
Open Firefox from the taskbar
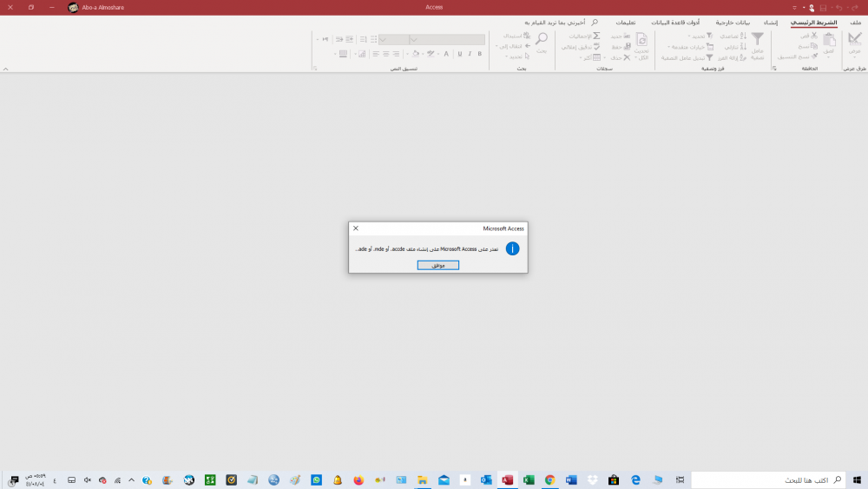(358, 480)
